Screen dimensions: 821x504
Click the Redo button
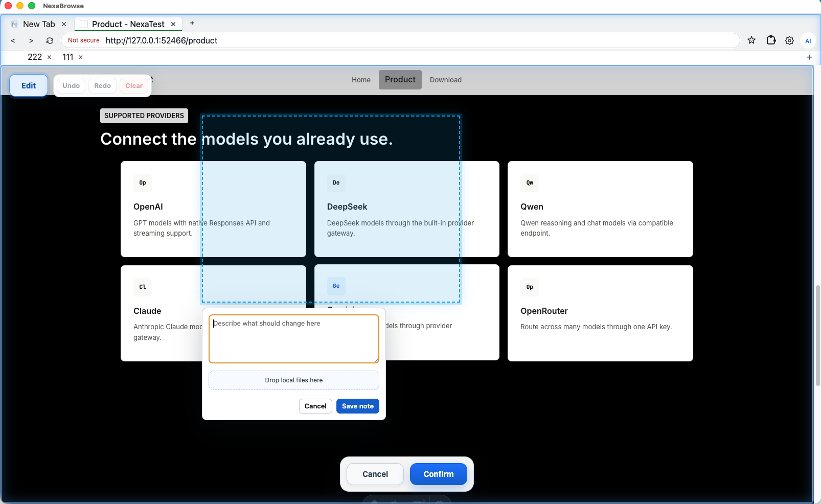(102, 85)
